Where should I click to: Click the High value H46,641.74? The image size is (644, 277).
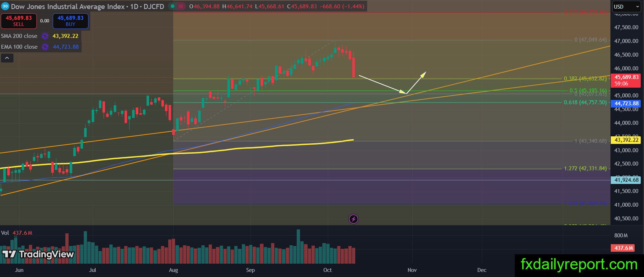pos(237,6)
